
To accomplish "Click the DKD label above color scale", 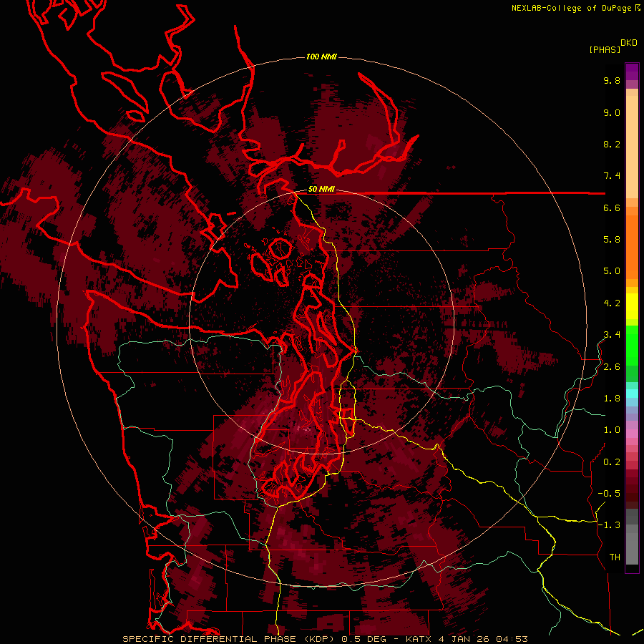I will 629,43.
